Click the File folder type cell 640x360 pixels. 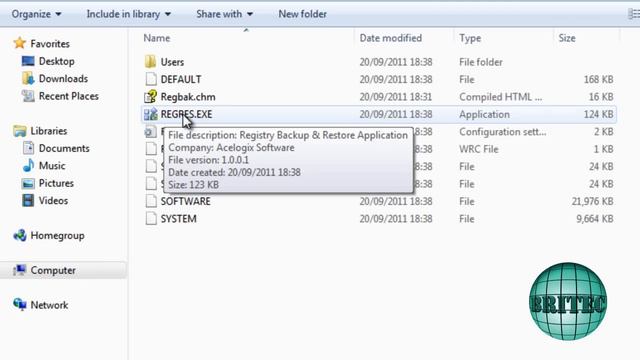coord(480,62)
